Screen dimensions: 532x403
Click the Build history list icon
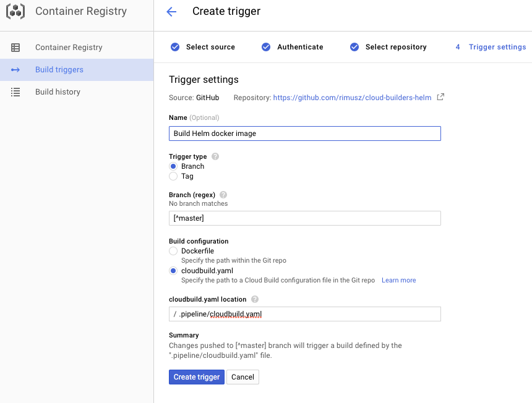15,92
